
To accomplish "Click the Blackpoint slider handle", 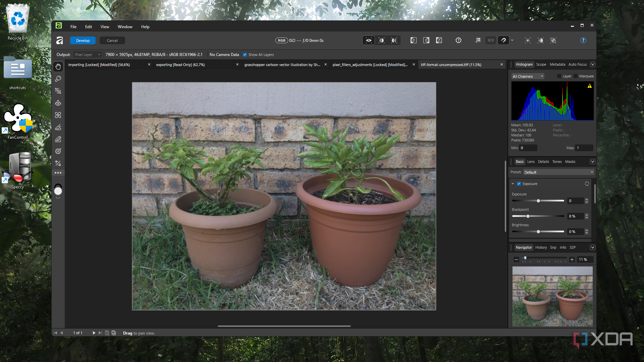I will coord(528,216).
